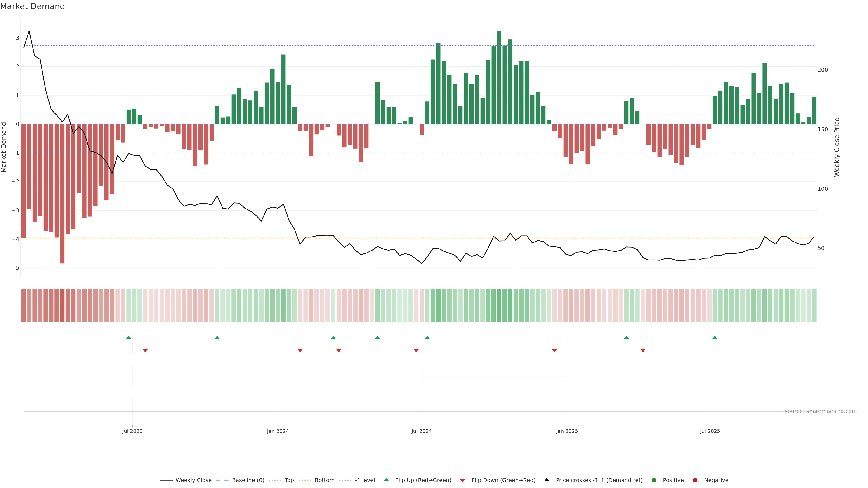Click the first green flip-up marker near Jul 2023

128,338
